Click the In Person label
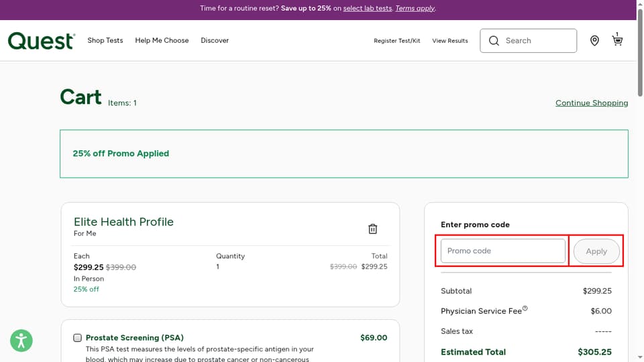The width and height of the screenshot is (644, 362). click(x=89, y=279)
